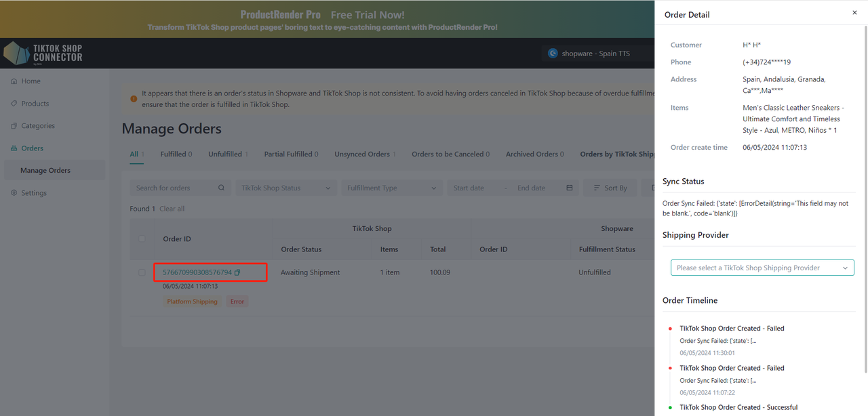868x416 pixels.
Task: Click the Settings gear icon
Action: point(14,193)
